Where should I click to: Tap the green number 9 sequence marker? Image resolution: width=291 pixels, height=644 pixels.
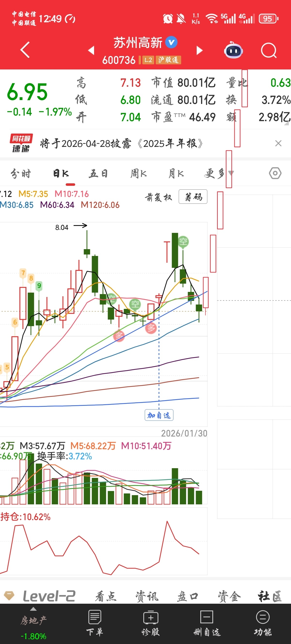click(x=39, y=286)
